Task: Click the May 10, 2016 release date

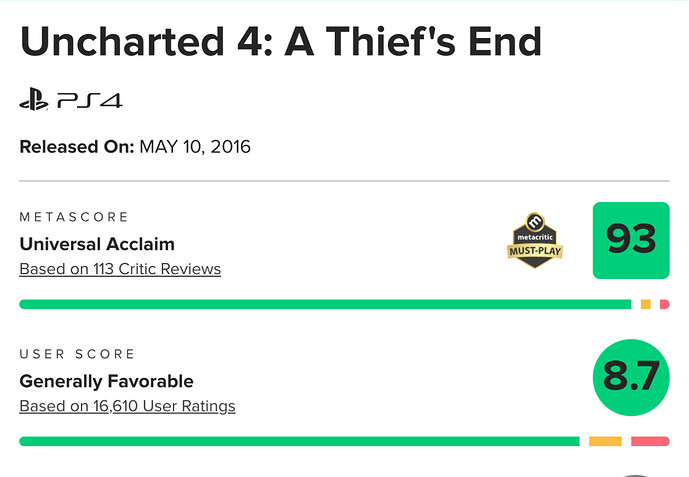Action: (195, 147)
